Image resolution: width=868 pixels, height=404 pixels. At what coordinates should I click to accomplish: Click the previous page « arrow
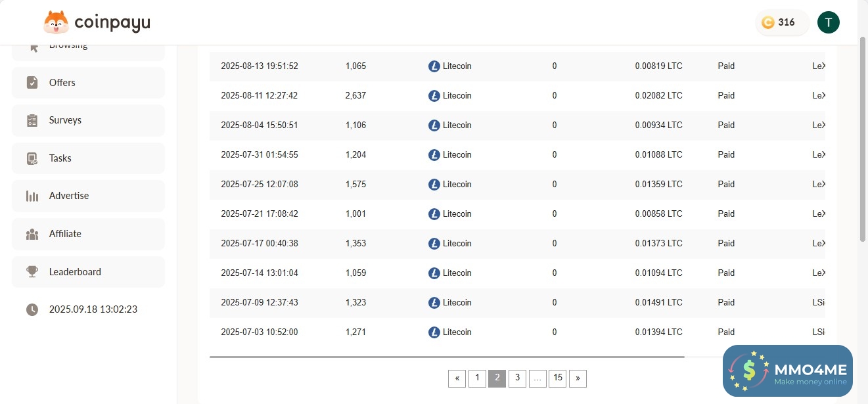pyautogui.click(x=457, y=378)
